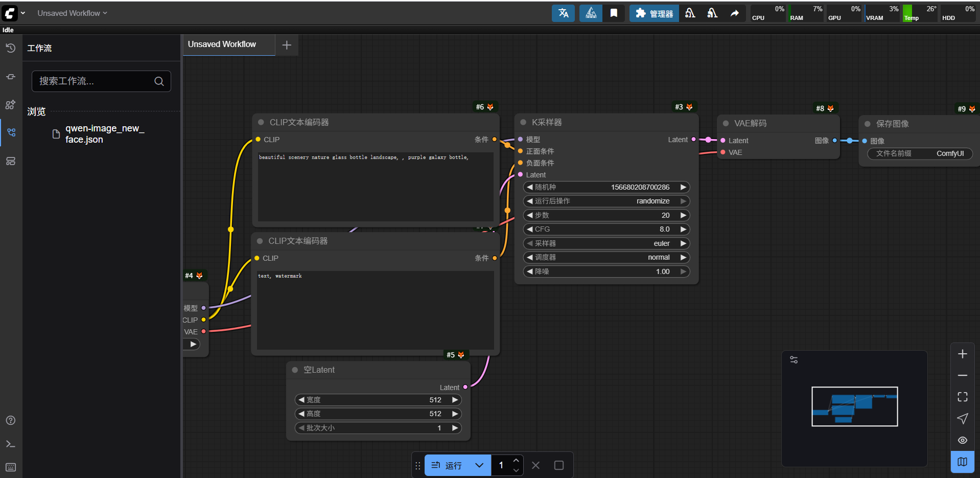Toggle the minimap with the map button

[962, 462]
